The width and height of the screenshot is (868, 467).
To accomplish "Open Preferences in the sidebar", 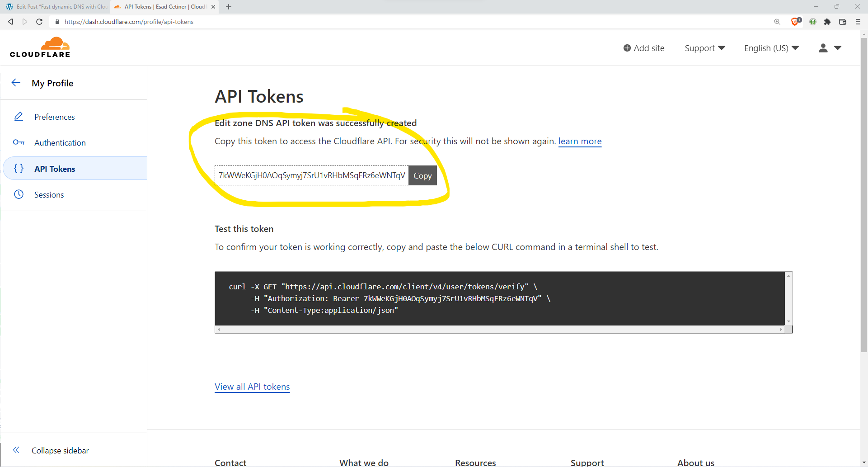I will point(55,117).
